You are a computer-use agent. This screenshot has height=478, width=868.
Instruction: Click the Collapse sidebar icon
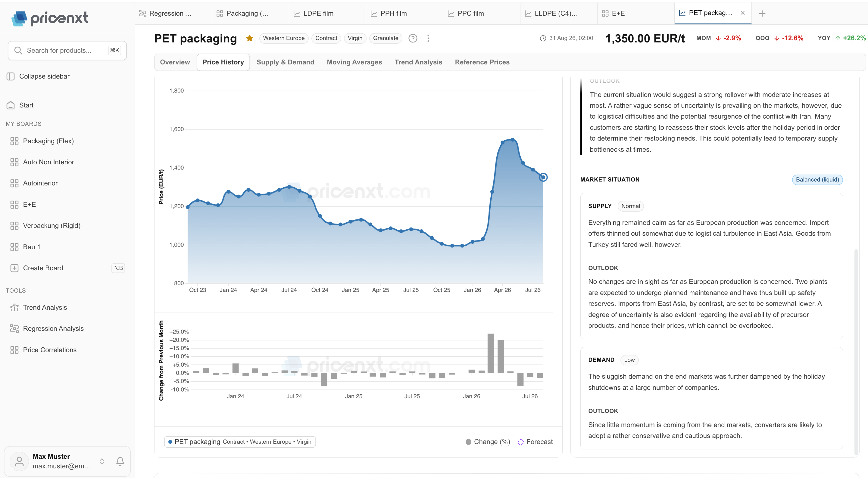pyautogui.click(x=11, y=76)
